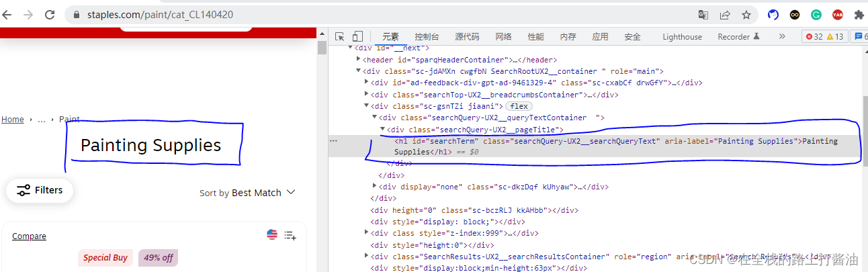Open the black infinity extension icon
This screenshot has width=868, height=272.
coord(795,15)
